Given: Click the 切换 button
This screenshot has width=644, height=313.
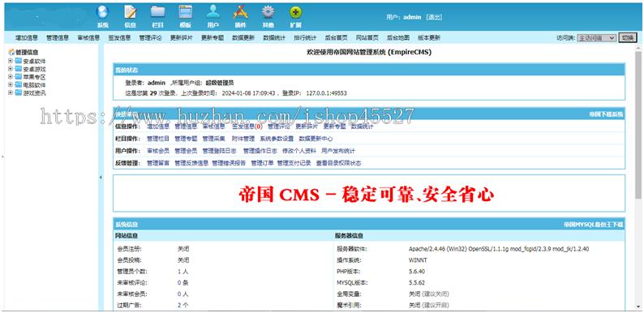Looking at the screenshot, I should (x=627, y=38).
